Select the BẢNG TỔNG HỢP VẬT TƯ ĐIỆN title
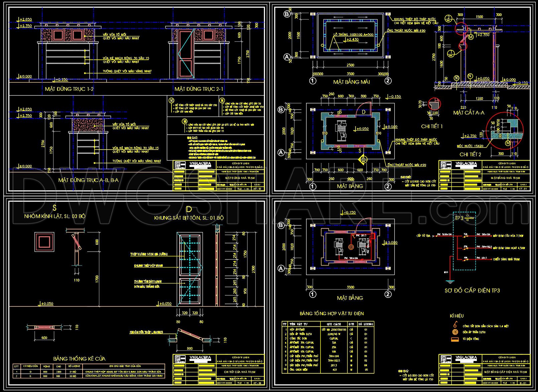This screenshot has height=392, width=538. click(331, 314)
